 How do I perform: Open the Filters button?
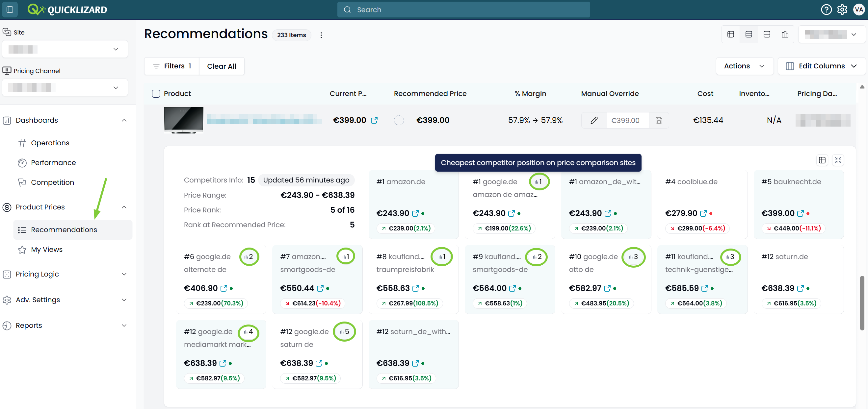click(x=172, y=66)
